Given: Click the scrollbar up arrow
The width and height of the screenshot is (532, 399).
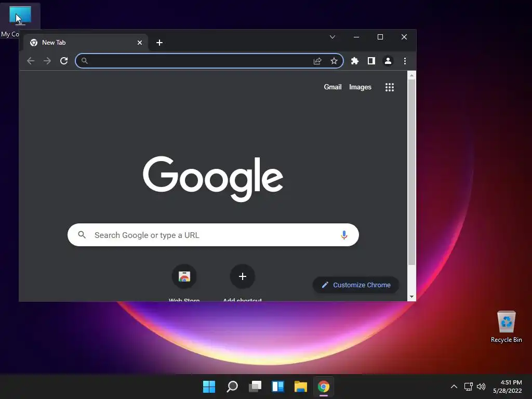Looking at the screenshot, I should (411, 75).
